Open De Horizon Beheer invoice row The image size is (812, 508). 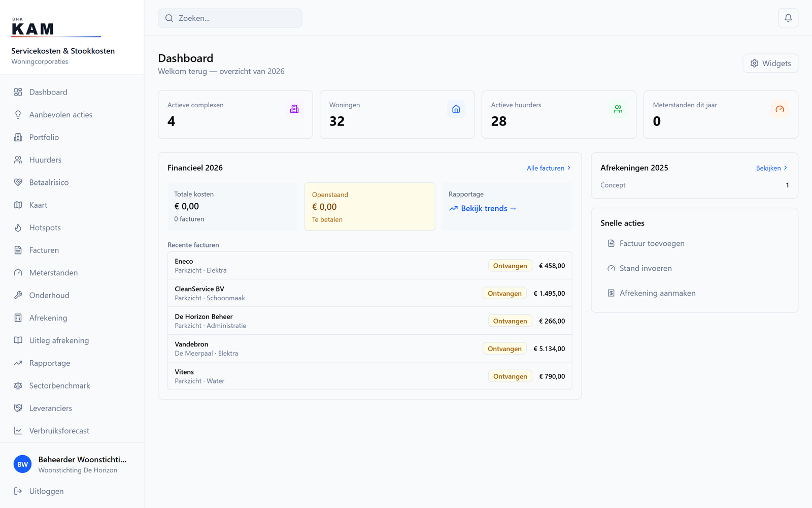point(370,321)
